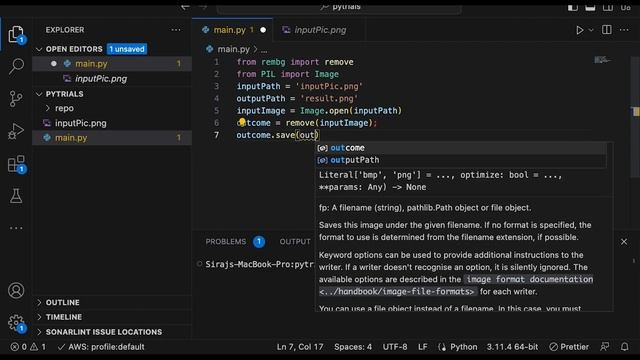The image size is (640, 360).
Task: Close the bottom panel with X
Action: pos(624,242)
